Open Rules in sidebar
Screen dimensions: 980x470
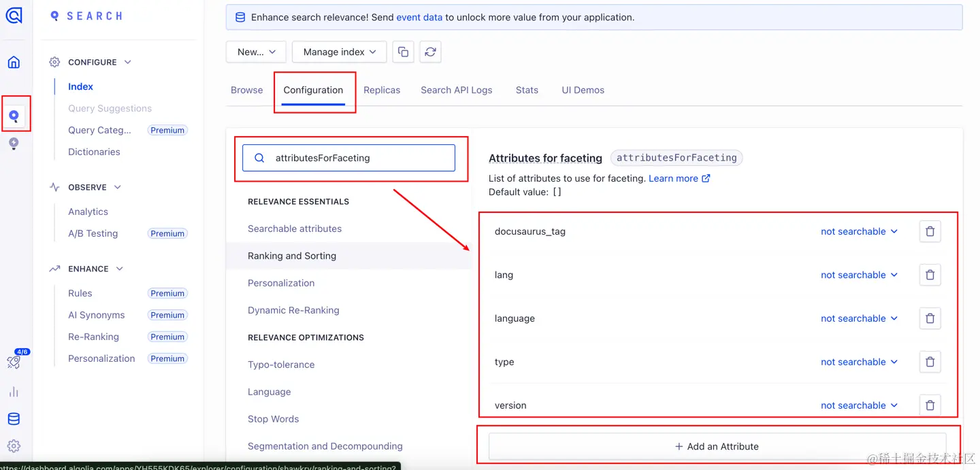(x=80, y=293)
